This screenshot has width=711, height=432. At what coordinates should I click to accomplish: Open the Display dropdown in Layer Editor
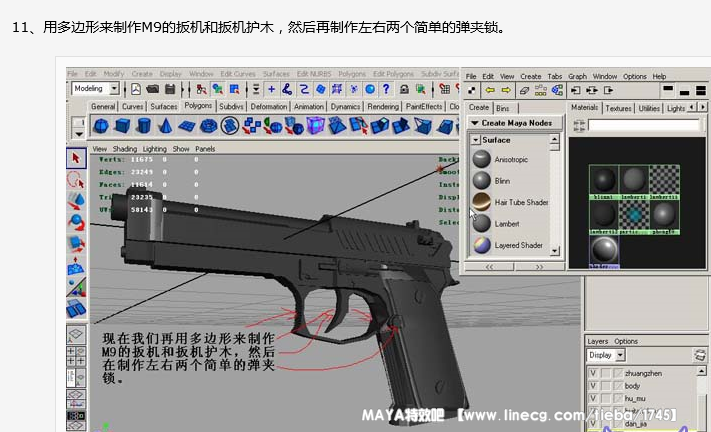[620, 355]
